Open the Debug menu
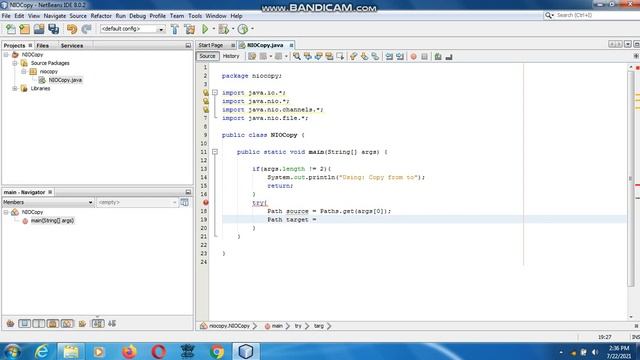This screenshot has height=360, width=640. point(138,16)
